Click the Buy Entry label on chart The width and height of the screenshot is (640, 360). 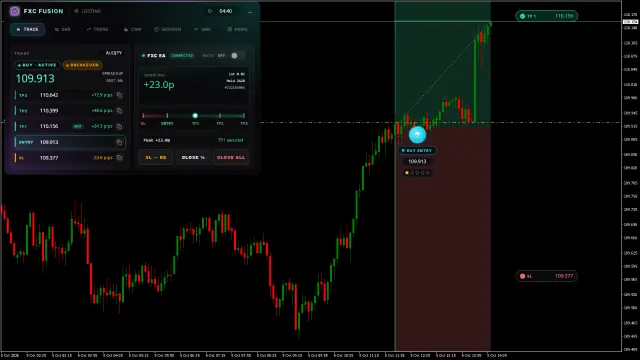pyautogui.click(x=417, y=151)
